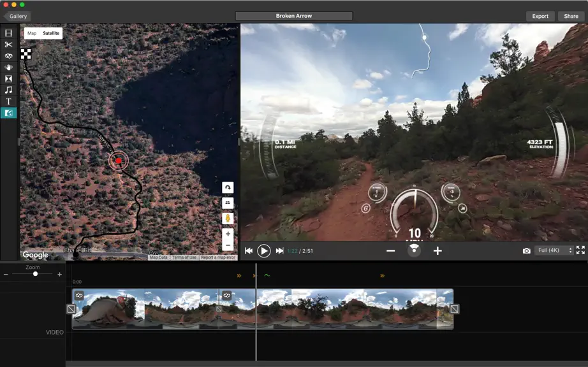Select the film strip media tool
The image size is (588, 367).
pos(8,33)
